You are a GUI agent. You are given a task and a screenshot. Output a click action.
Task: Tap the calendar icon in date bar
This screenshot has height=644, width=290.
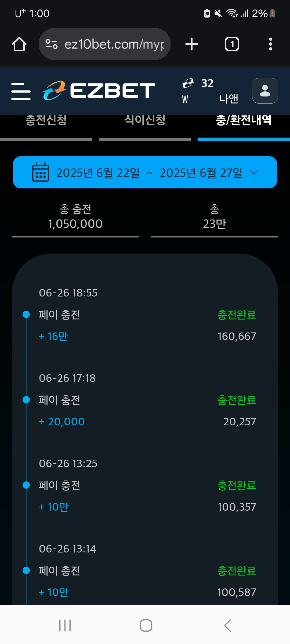[41, 172]
